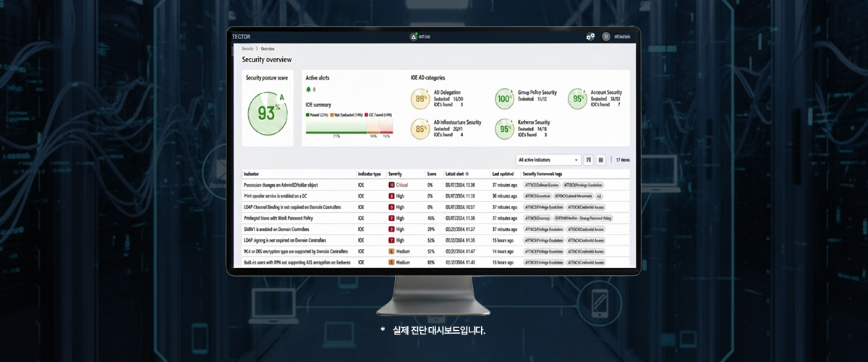
Task: Go to Security in the breadcrumb
Action: 247,48
